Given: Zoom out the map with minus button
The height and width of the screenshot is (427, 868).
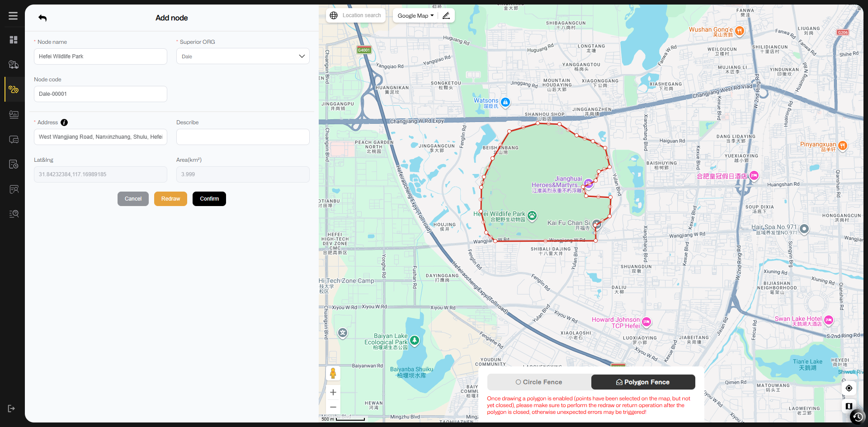Looking at the screenshot, I should (x=333, y=407).
